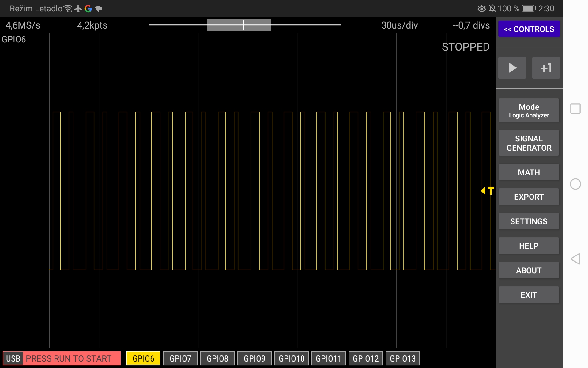Change the 4,6MS/s sample rate

pyautogui.click(x=23, y=25)
